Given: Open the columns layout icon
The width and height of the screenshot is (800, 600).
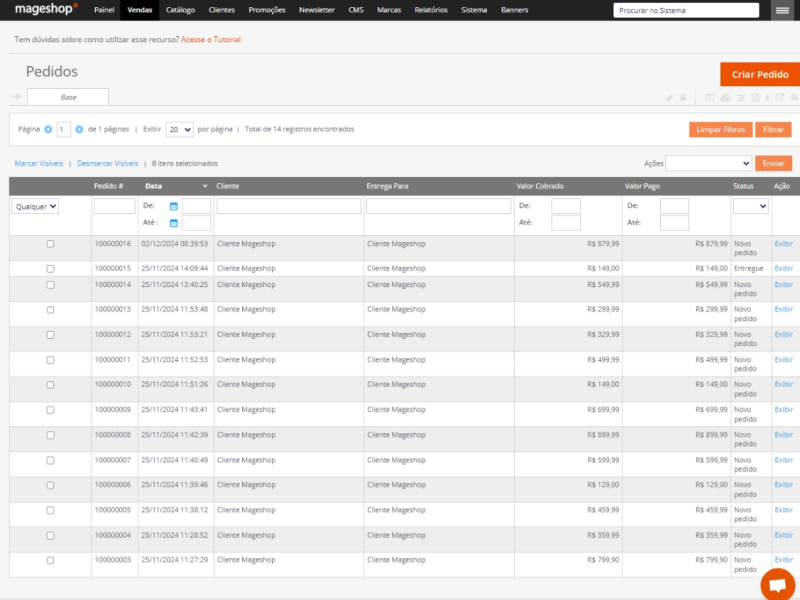Looking at the screenshot, I should click(x=710, y=97).
